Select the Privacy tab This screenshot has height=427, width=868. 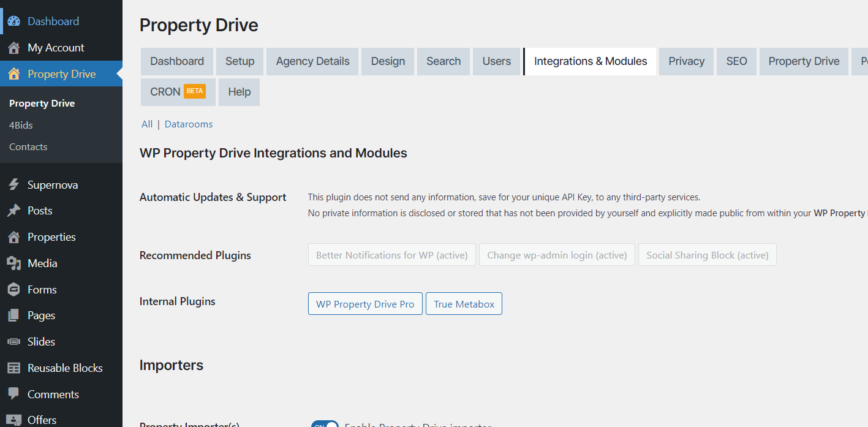coord(686,61)
